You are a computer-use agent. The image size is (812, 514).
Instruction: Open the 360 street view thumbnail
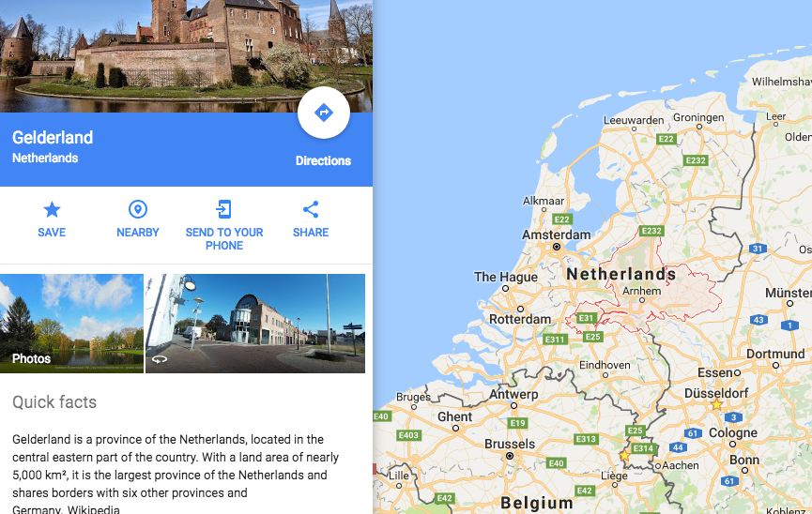click(x=255, y=324)
